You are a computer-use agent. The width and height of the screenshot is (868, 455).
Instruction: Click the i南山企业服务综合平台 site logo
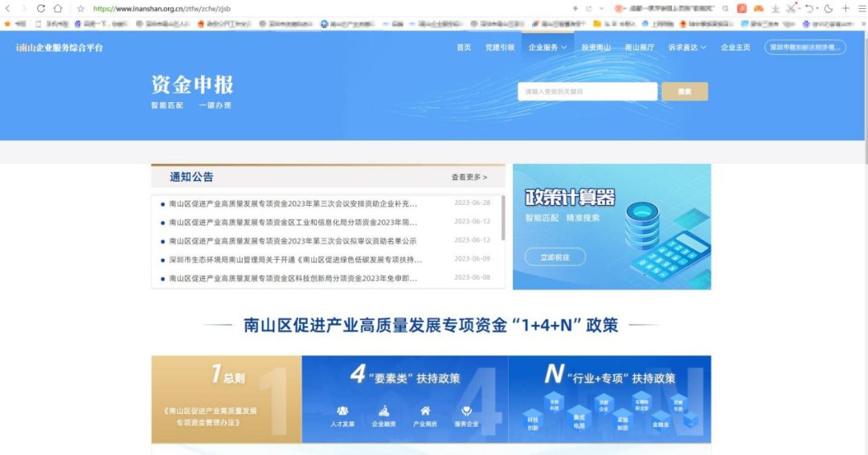pyautogui.click(x=59, y=47)
